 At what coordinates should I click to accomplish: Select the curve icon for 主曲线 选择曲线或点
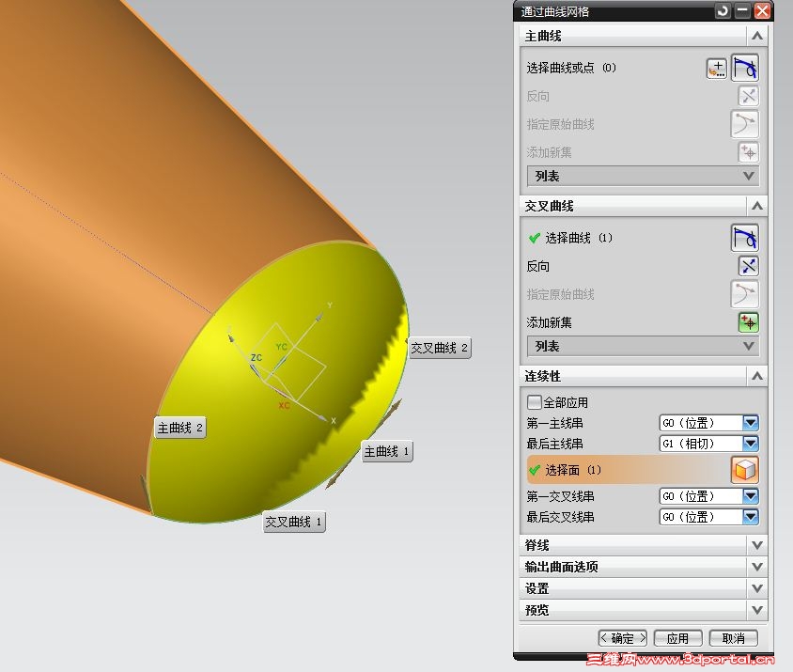coord(745,68)
